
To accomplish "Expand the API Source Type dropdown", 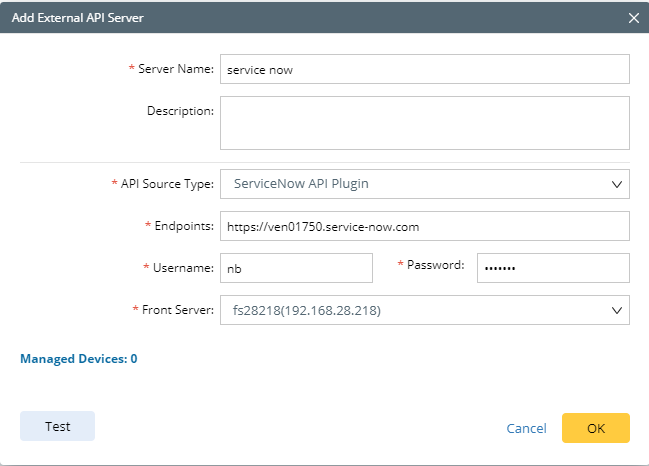I will [424, 184].
